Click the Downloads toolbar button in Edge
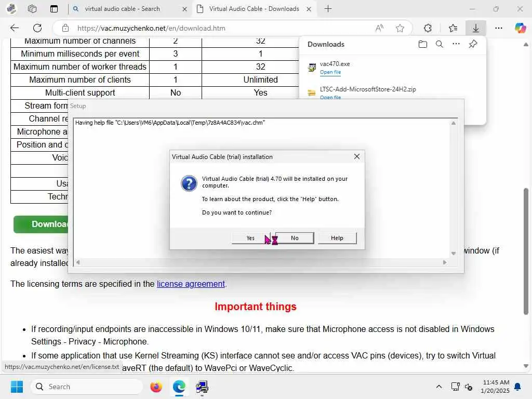Screen dimensions: 532x399 click(476, 28)
